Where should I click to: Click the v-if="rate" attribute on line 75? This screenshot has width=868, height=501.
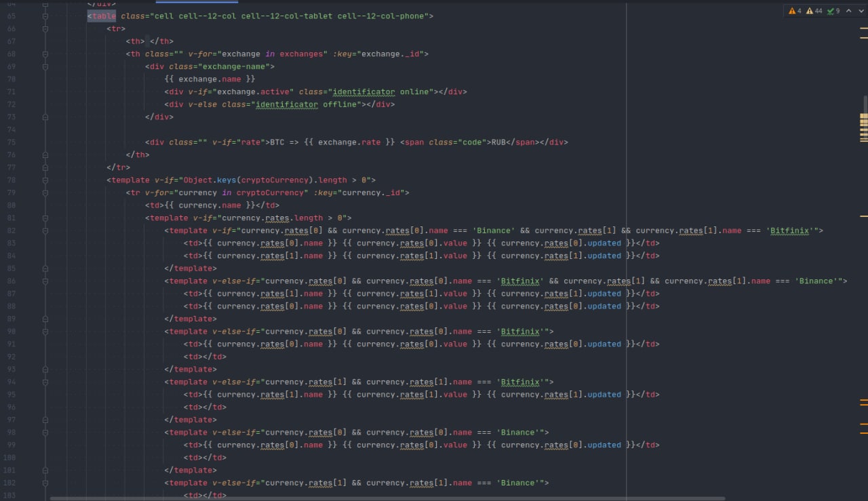[239, 142]
